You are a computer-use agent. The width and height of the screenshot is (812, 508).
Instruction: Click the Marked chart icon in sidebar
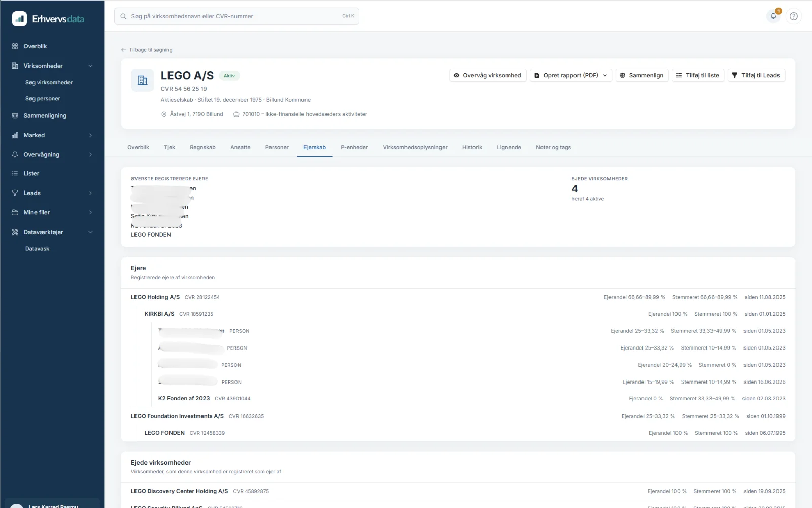coord(15,135)
